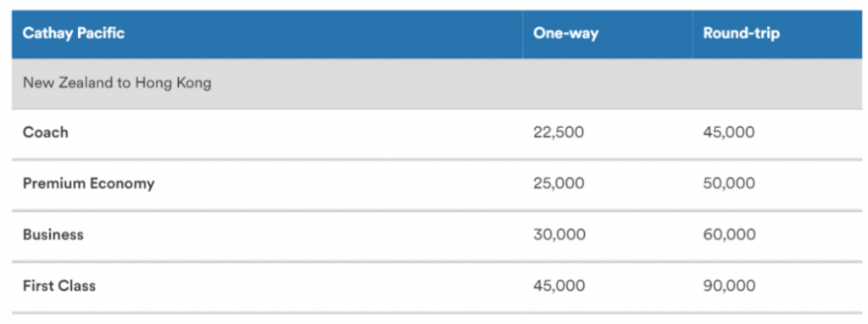Click the Premium Economy row label
Screen dimensions: 868x324
(88, 184)
